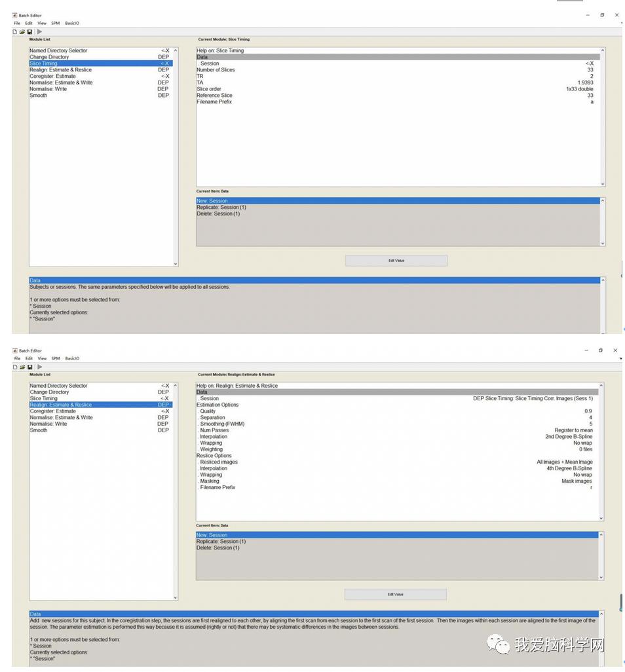The height and width of the screenshot is (672, 625).
Task: Click the lower Batch Editor title bar app icon
Action: (14, 350)
